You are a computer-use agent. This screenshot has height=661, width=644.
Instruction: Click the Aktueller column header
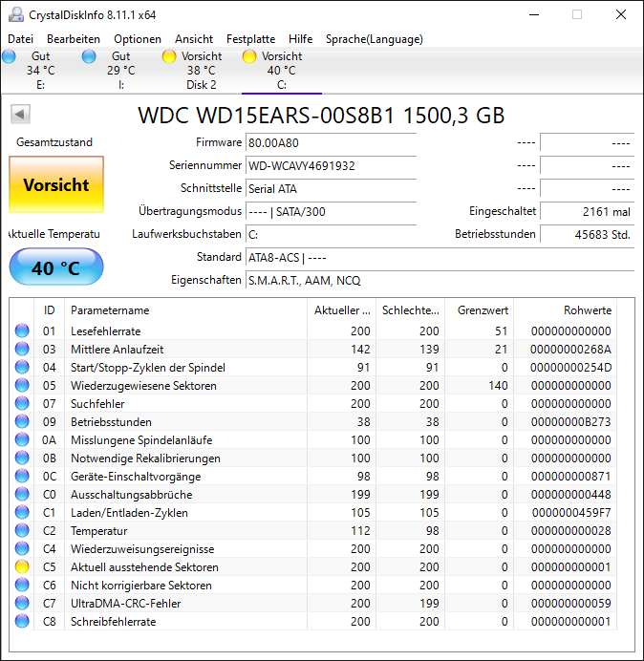pos(342,310)
